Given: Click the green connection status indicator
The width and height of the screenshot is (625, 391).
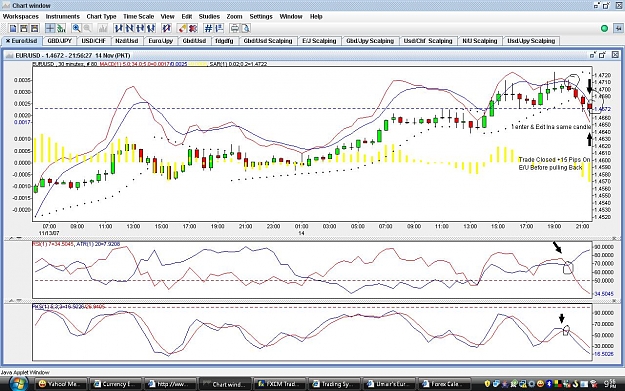Looking at the screenshot, I should point(605,28).
